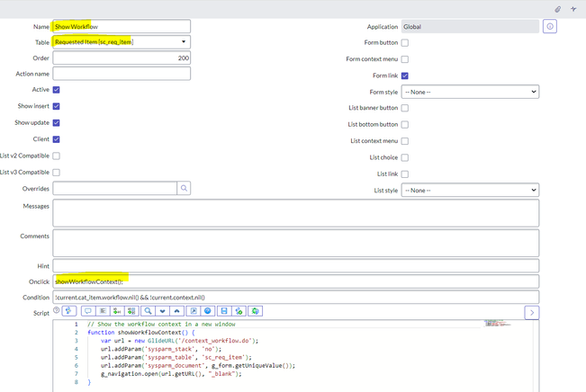
Task: Click the save floppy disk icon in script toolbar
Action: [224, 311]
